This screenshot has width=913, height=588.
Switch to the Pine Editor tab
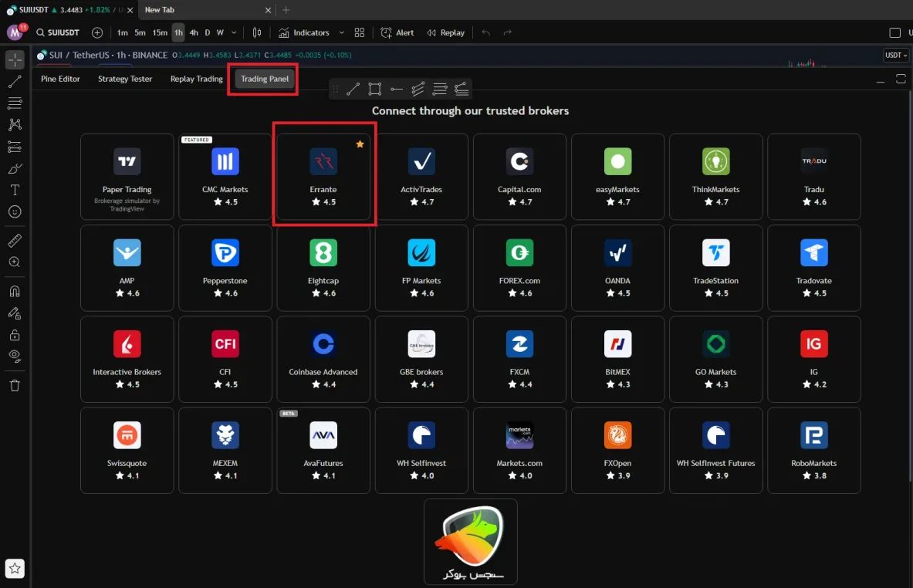tap(60, 79)
